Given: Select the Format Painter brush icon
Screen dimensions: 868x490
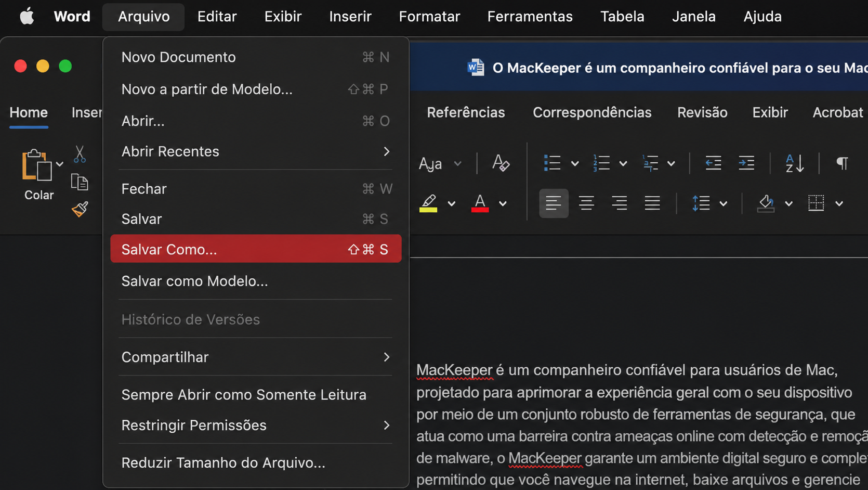Looking at the screenshot, I should coord(80,209).
